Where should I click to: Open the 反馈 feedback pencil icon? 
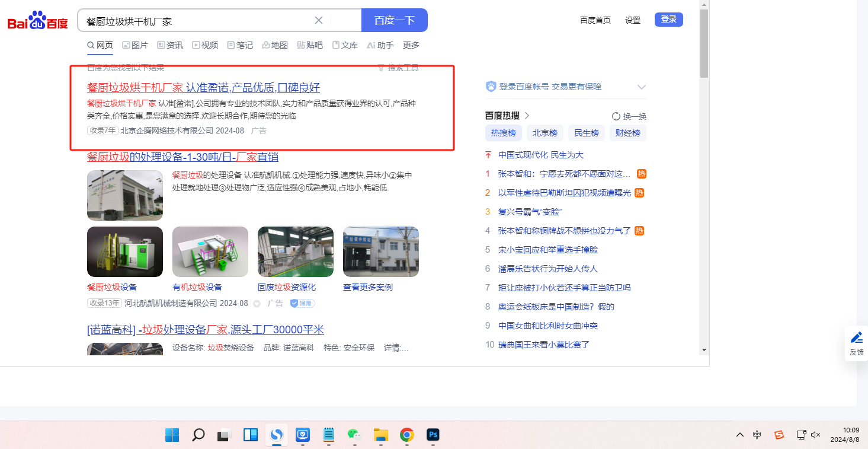[857, 337]
